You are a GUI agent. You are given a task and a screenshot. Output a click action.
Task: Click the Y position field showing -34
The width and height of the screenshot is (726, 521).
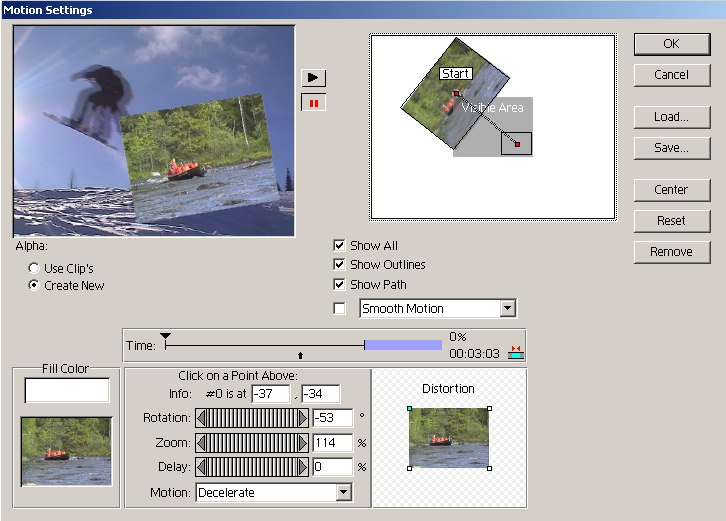click(x=320, y=394)
